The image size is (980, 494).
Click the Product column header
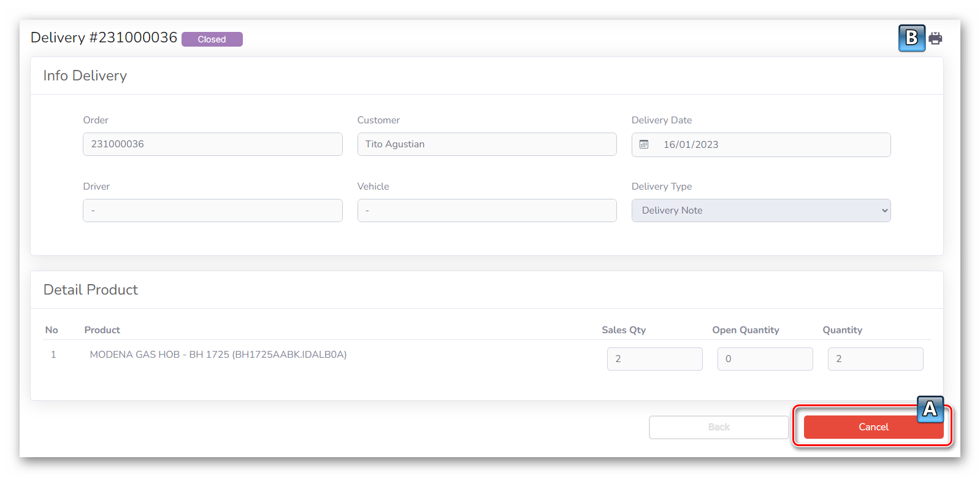102,330
